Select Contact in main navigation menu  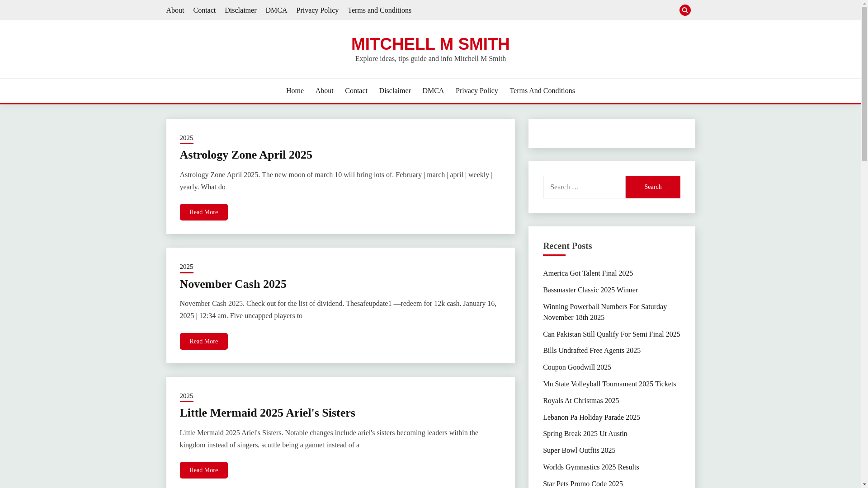click(x=356, y=91)
